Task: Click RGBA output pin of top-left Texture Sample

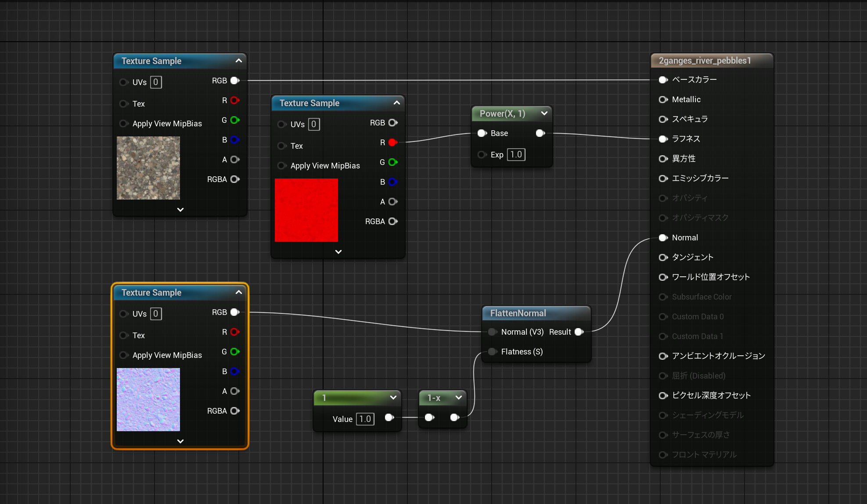Action: click(x=235, y=179)
